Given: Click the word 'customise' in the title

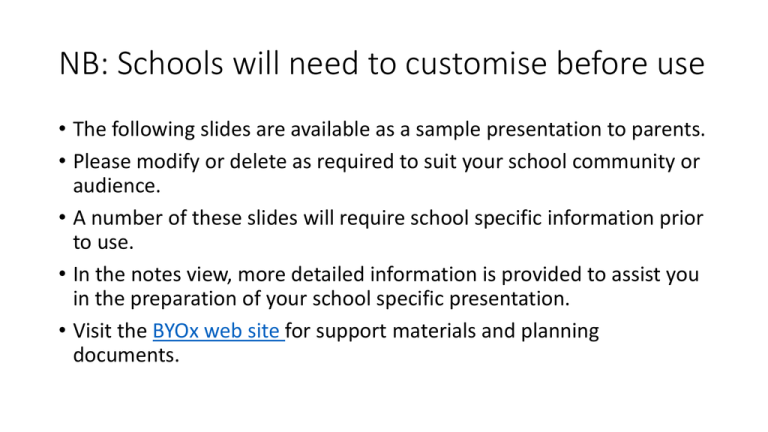Looking at the screenshot, I should point(476,63).
